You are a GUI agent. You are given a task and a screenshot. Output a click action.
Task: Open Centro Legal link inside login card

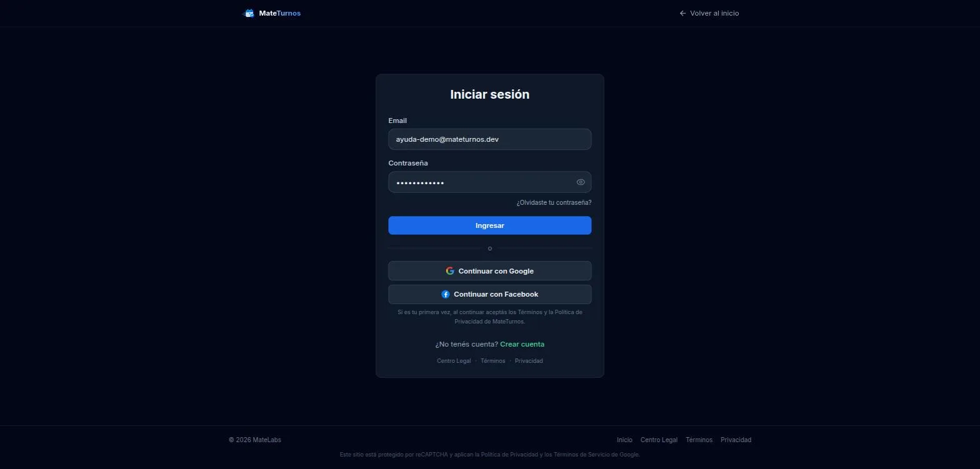(x=454, y=361)
